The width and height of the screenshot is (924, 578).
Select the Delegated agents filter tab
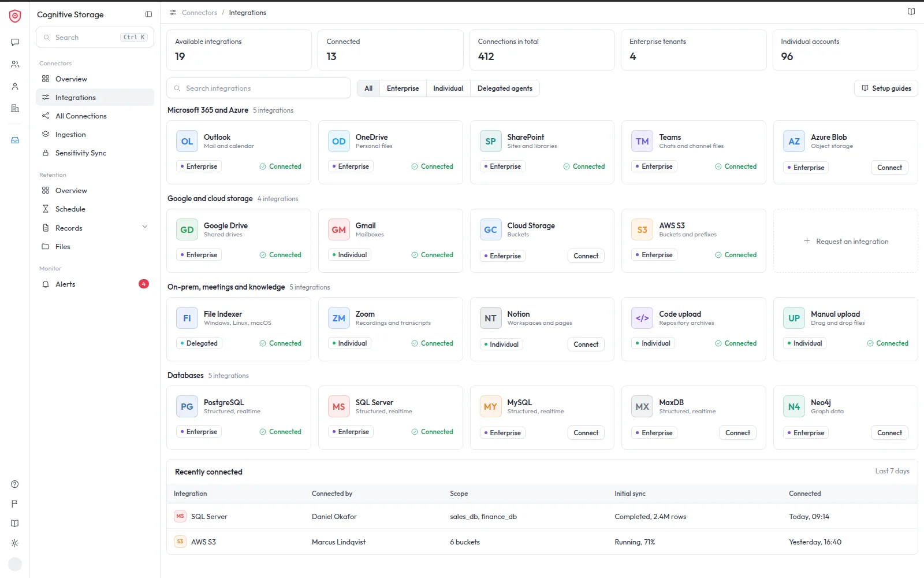[x=505, y=88]
